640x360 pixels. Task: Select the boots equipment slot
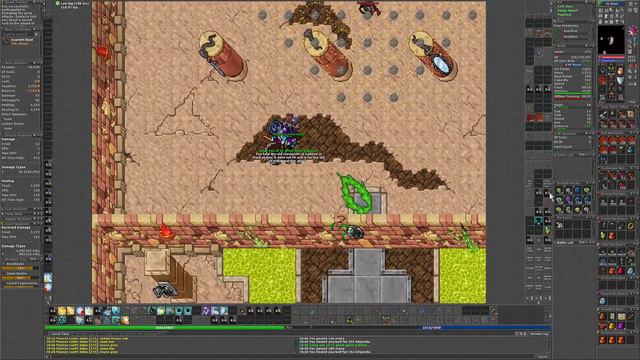pos(611,95)
